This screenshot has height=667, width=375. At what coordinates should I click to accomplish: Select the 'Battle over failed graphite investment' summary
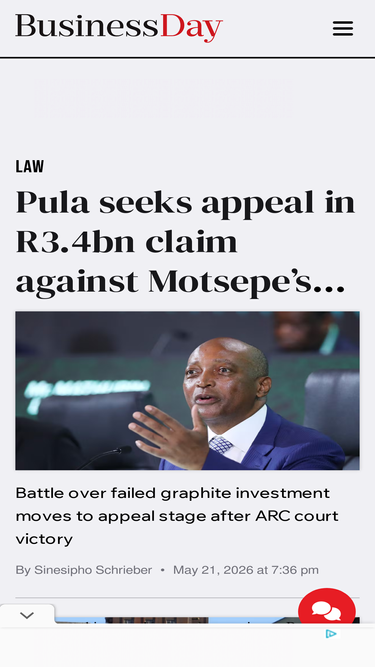click(177, 516)
